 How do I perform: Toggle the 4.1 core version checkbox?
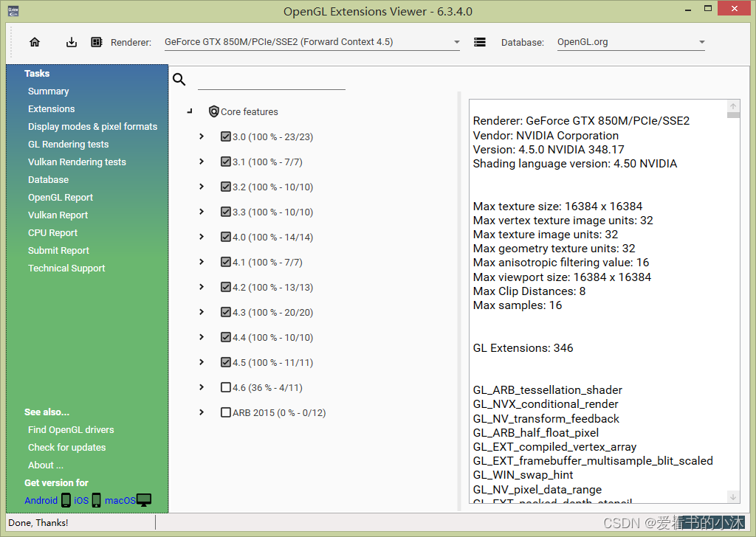226,262
